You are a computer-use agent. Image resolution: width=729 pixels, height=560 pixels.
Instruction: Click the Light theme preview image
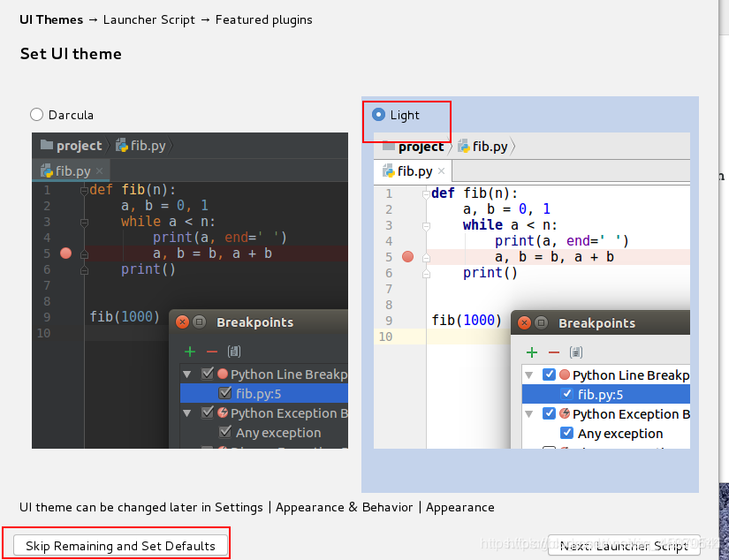(x=532, y=291)
